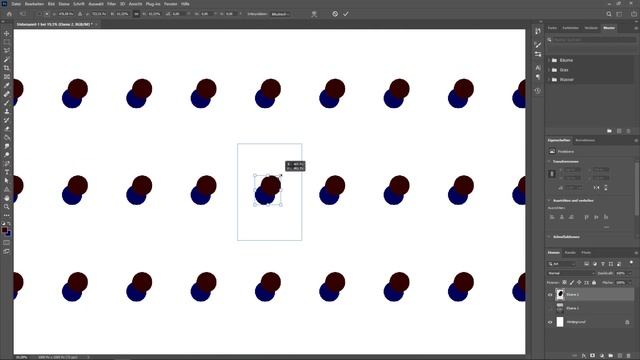The width and height of the screenshot is (640, 360).
Task: Select the Magic Wand tool
Action: pyautogui.click(x=7, y=60)
